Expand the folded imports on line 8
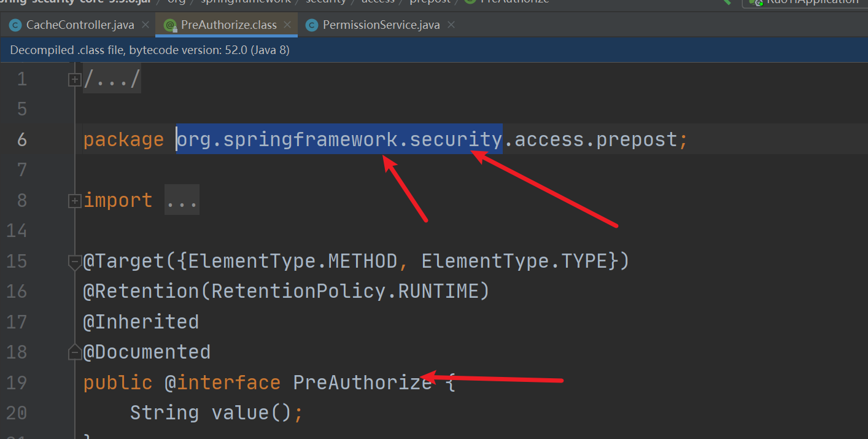The height and width of the screenshot is (439, 868). tap(75, 200)
